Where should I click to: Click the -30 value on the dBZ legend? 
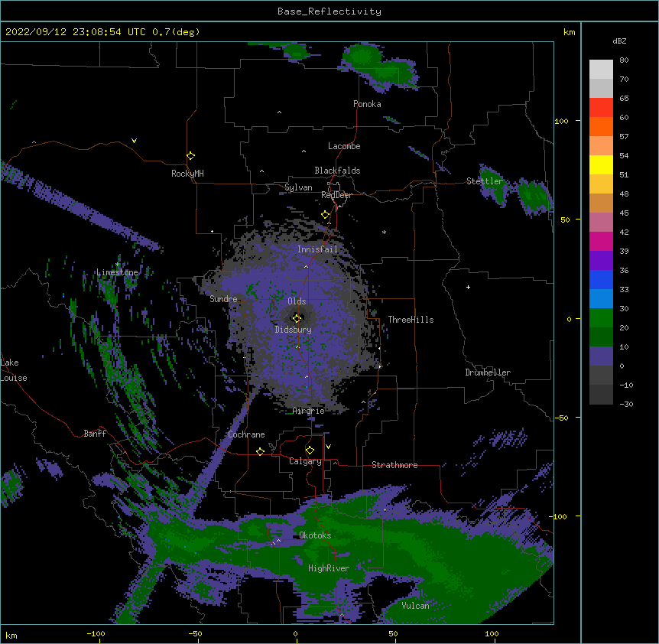point(626,404)
